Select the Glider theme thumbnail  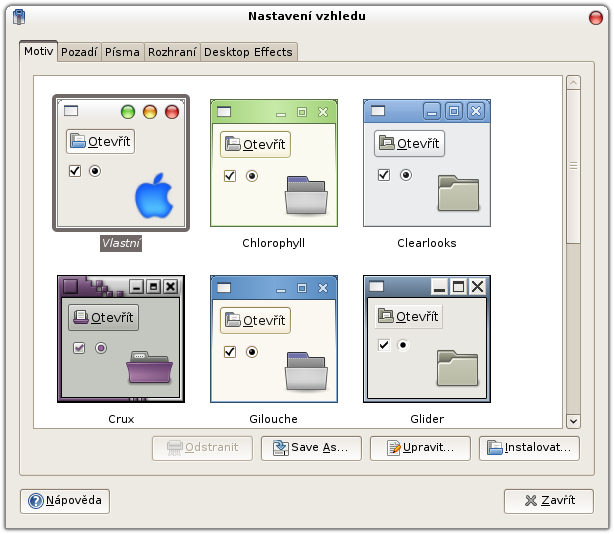[427, 339]
